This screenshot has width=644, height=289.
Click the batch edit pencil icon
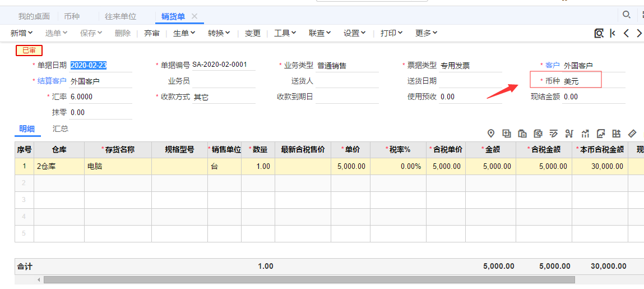[x=554, y=134]
